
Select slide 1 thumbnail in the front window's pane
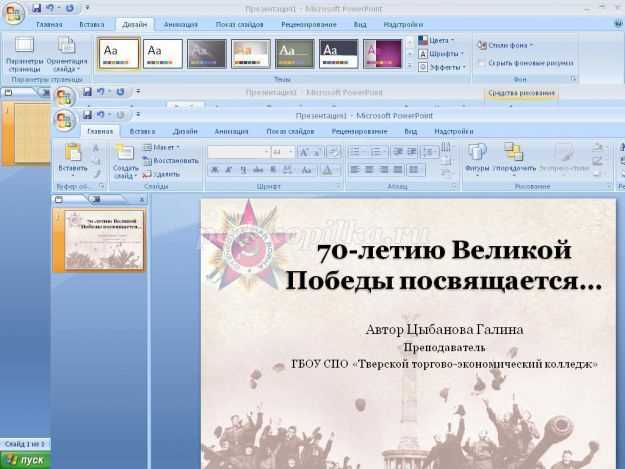point(104,240)
